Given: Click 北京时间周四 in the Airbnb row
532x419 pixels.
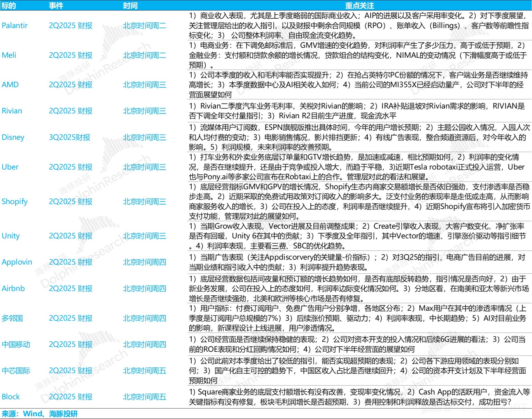Looking at the screenshot, I should tap(145, 288).
